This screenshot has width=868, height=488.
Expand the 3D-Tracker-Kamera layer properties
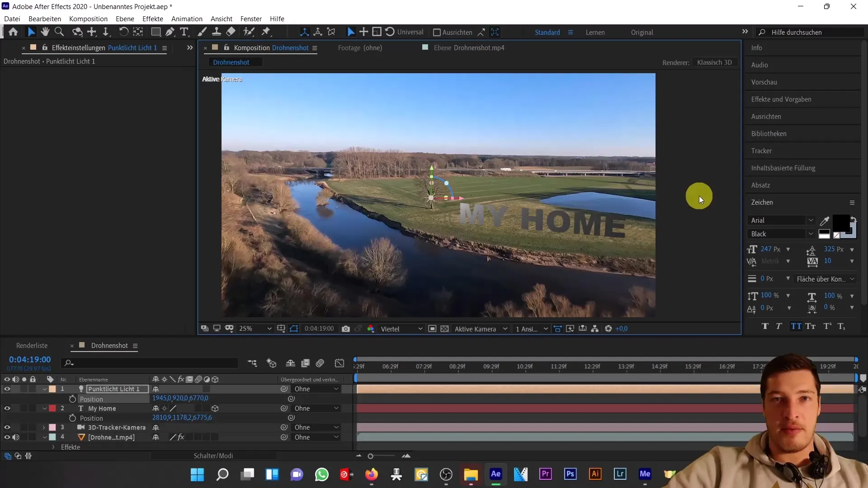click(x=44, y=427)
